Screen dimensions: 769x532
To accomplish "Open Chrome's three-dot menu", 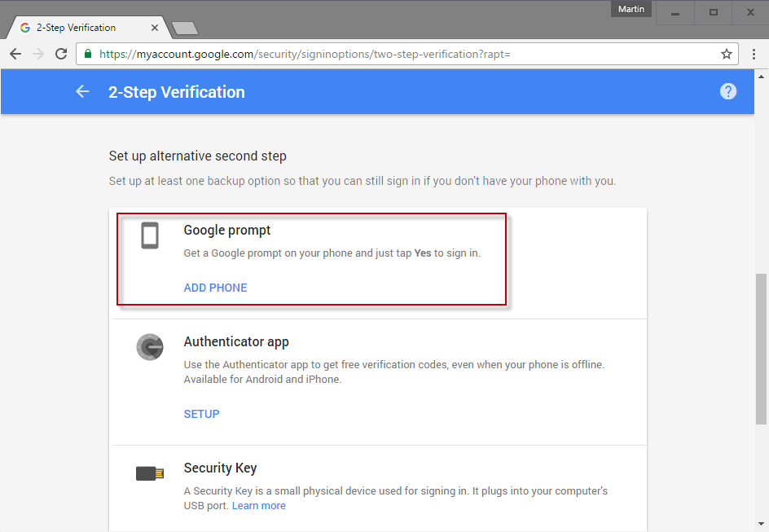I will coord(753,54).
